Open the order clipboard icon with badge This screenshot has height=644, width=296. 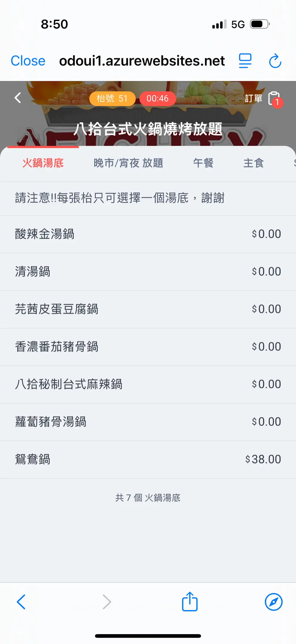coord(274,99)
